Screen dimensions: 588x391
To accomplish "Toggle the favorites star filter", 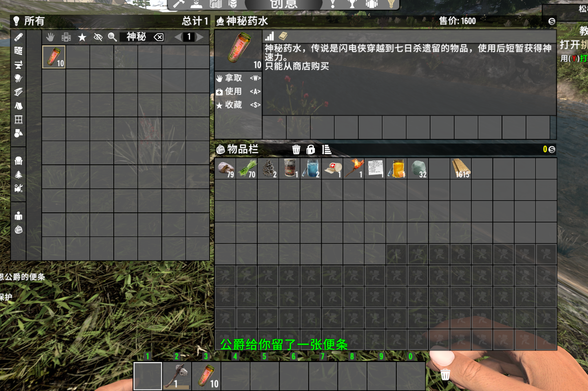I will (x=82, y=37).
